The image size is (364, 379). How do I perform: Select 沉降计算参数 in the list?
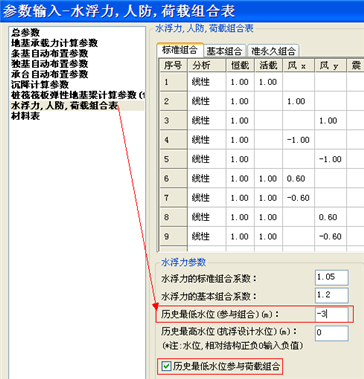40,84
